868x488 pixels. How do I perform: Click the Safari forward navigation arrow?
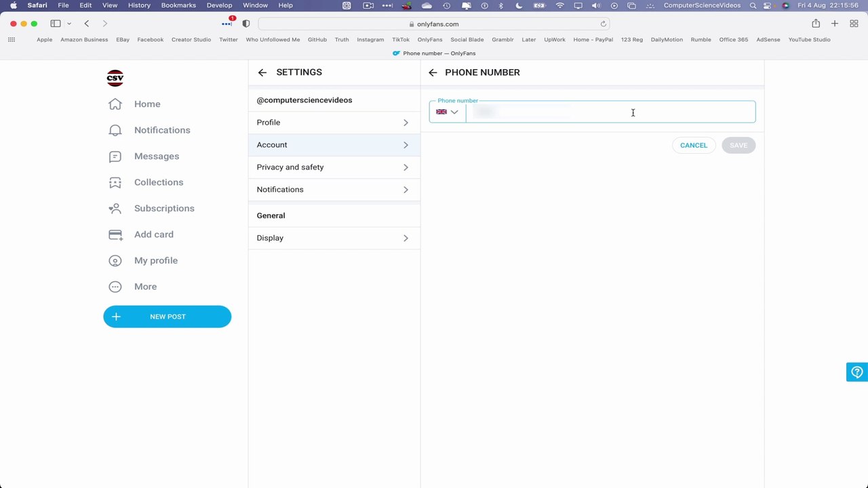[104, 24]
